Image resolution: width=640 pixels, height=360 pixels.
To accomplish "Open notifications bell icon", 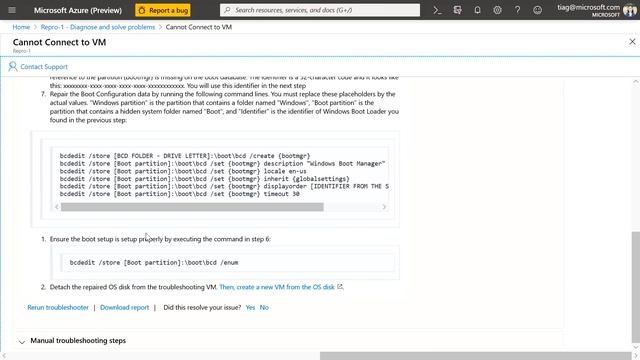I will coord(477,10).
